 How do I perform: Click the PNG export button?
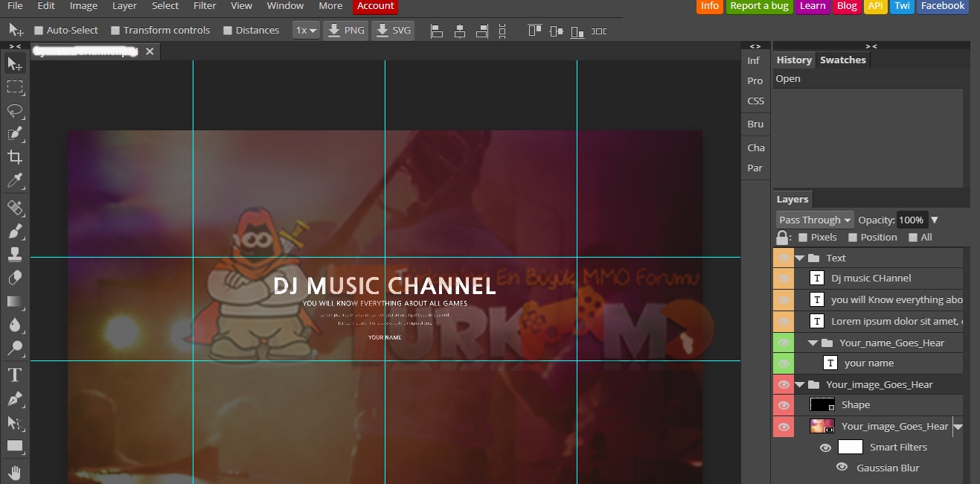346,31
